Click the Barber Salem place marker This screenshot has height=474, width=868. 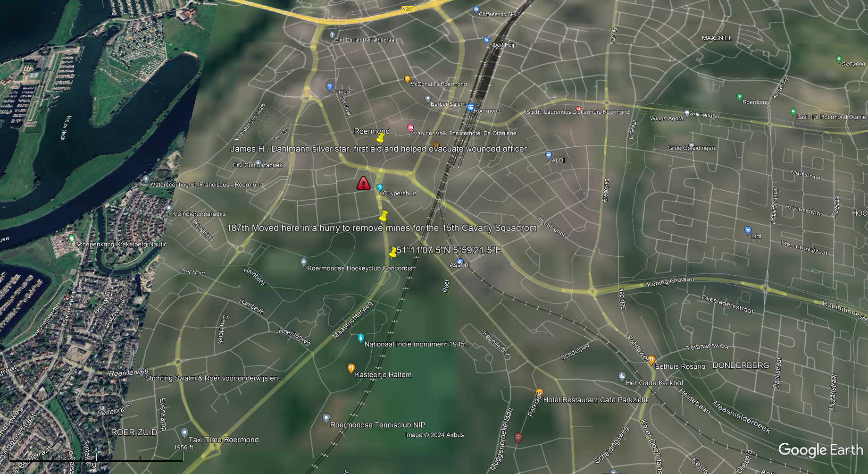pyautogui.click(x=427, y=99)
